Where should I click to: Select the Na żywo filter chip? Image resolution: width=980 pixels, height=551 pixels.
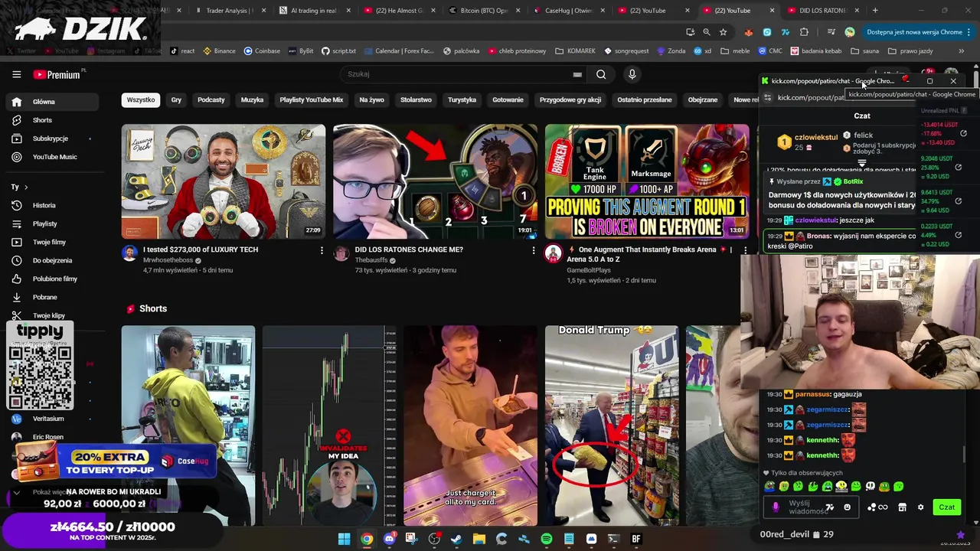[x=372, y=99]
